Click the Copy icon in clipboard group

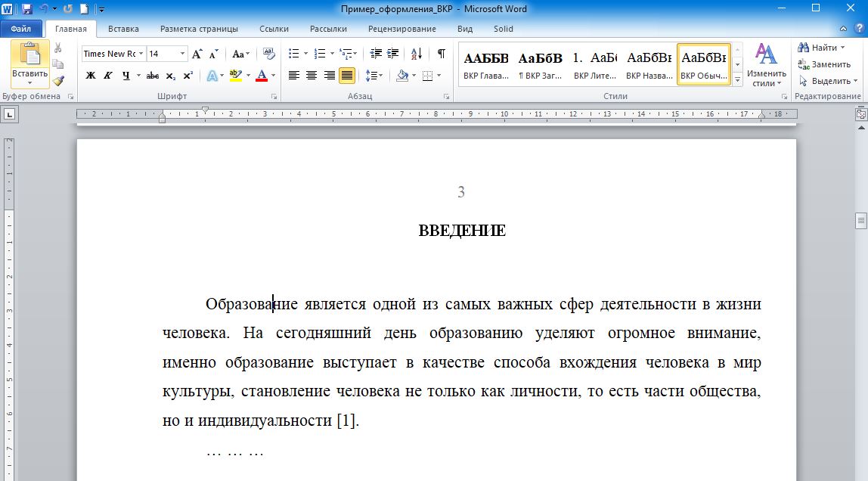(57, 64)
